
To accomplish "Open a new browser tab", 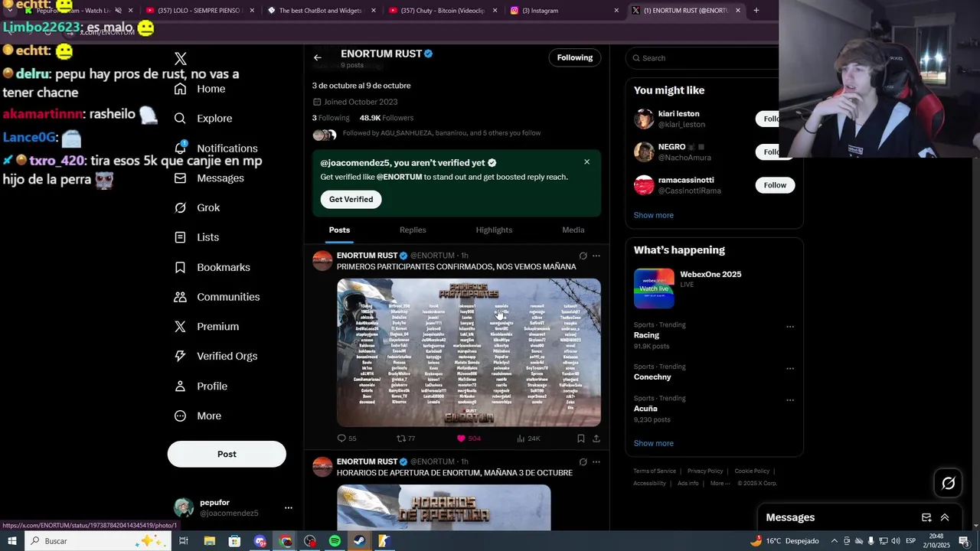I will coord(756,11).
